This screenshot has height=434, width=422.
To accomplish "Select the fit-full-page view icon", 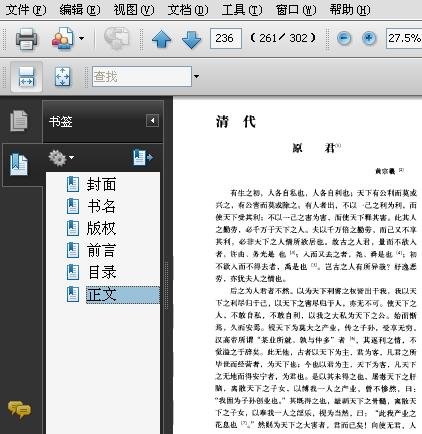I will coord(62,77).
